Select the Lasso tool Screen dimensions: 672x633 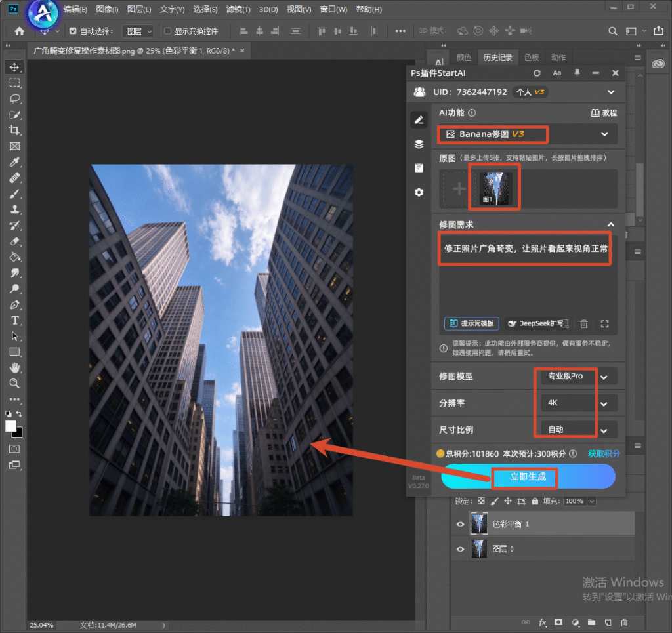14,99
